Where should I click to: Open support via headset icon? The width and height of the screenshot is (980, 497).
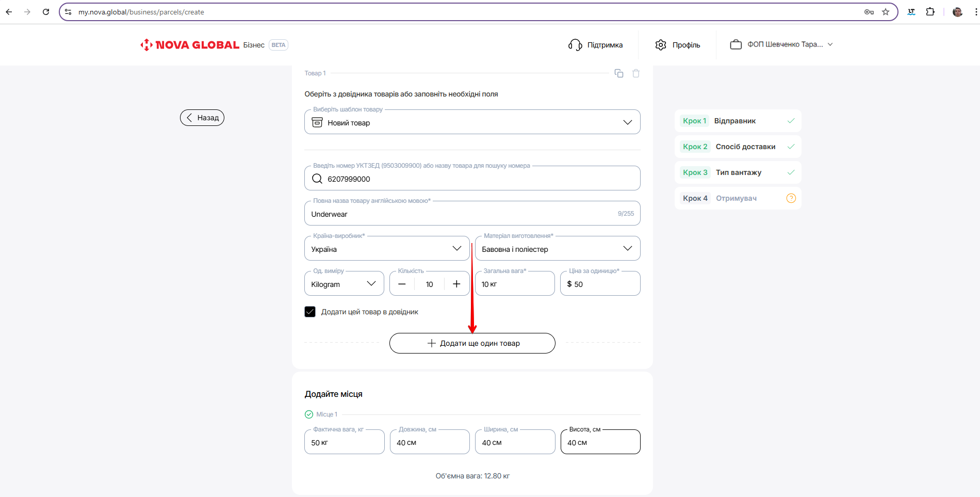(575, 45)
